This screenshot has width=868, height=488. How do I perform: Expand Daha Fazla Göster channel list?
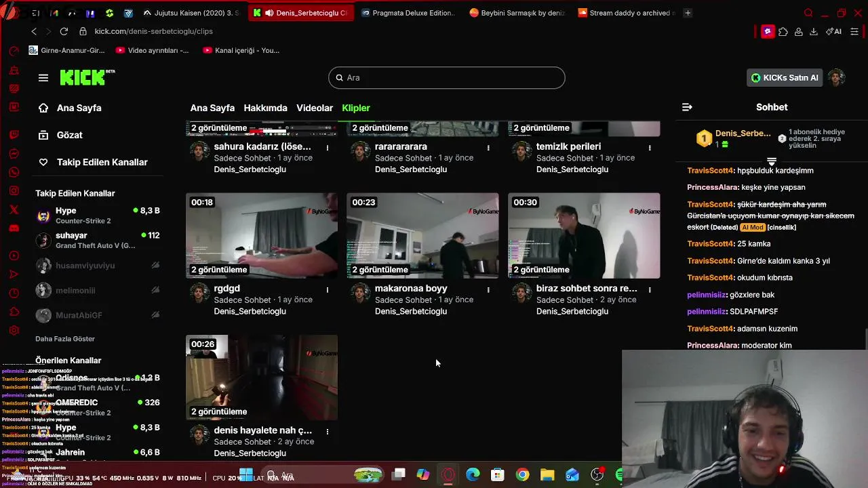tap(65, 339)
